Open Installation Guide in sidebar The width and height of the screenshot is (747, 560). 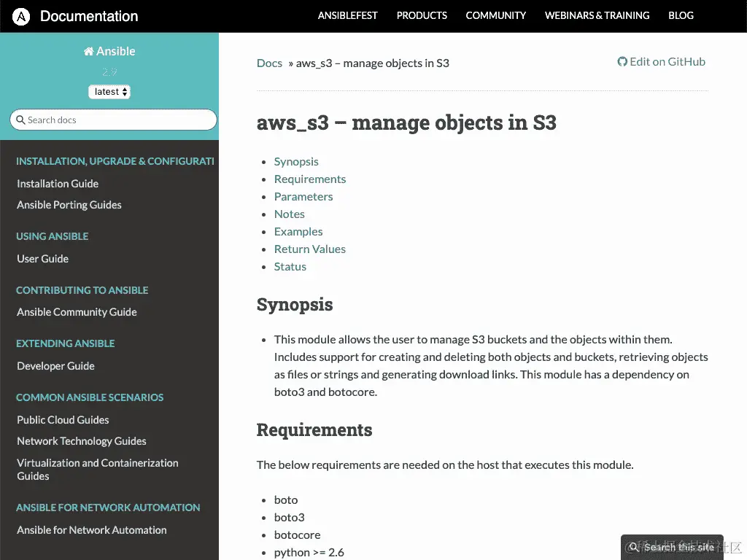click(58, 184)
